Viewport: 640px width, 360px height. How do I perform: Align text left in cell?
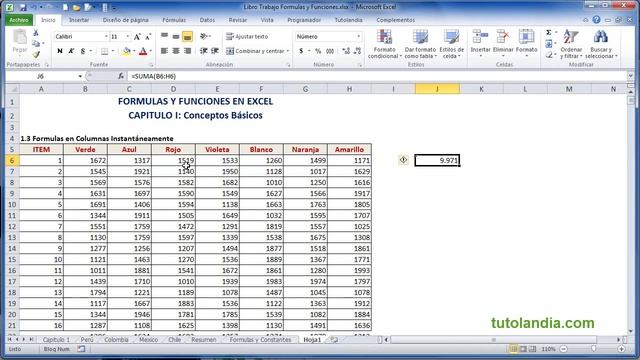pos(164,51)
